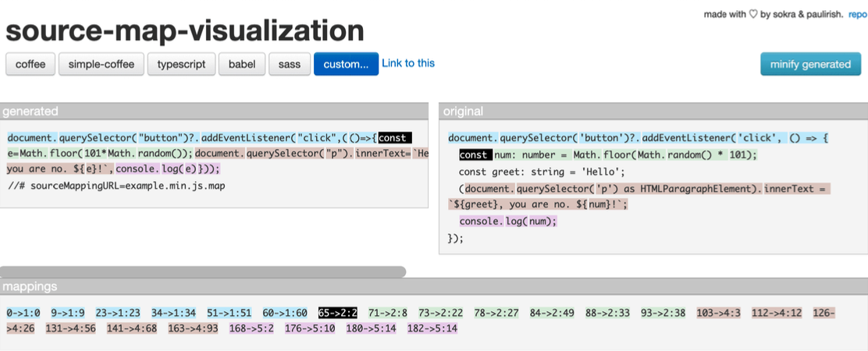Select mapping 78->2:27
868x351 pixels.
pyautogui.click(x=496, y=313)
